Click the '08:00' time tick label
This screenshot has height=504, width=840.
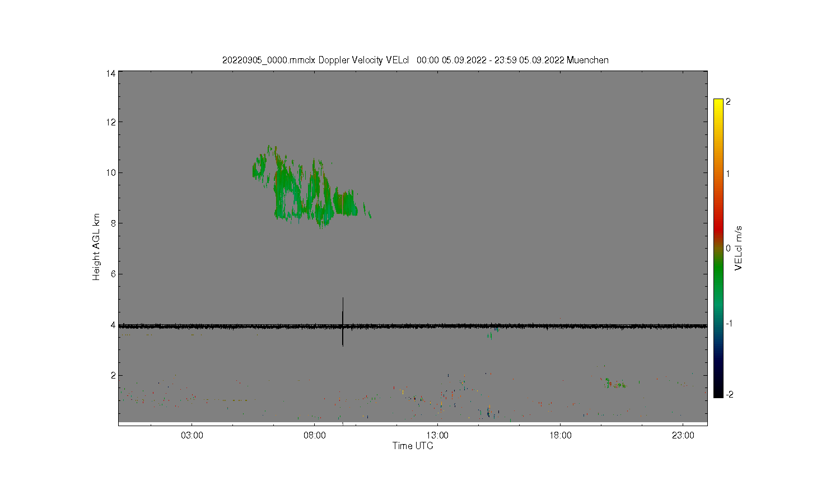(315, 435)
